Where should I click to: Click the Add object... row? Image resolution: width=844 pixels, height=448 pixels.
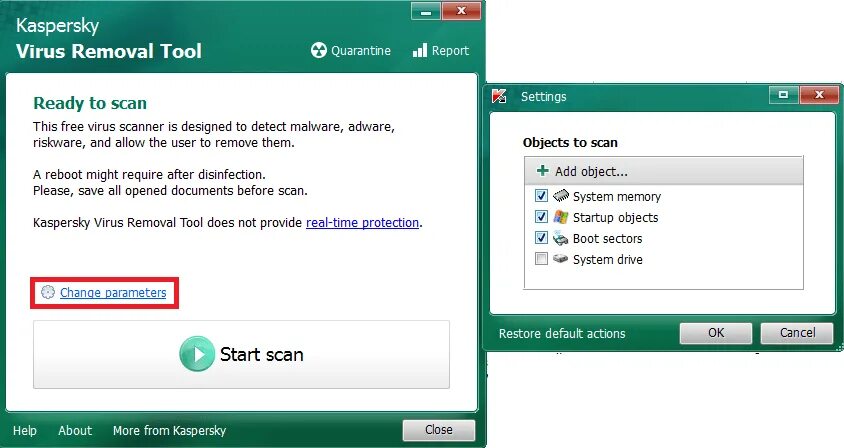pos(664,171)
